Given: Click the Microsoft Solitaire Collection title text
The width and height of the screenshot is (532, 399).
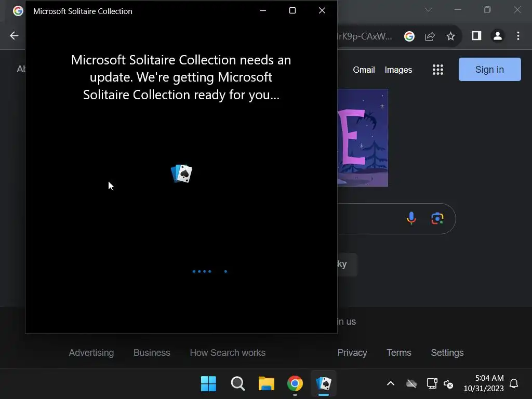Looking at the screenshot, I should point(83,11).
